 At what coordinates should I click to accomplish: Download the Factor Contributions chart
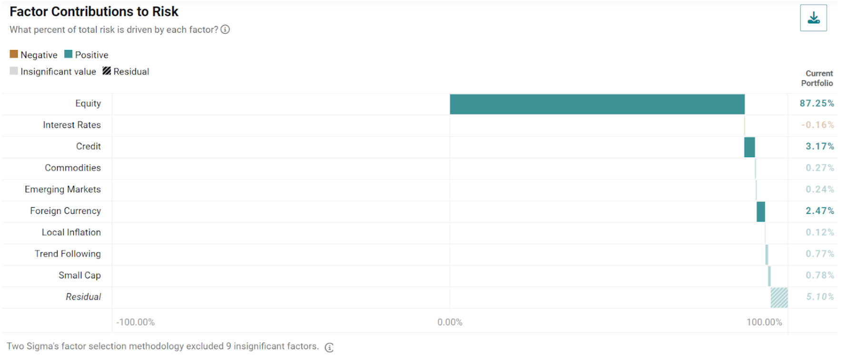click(813, 18)
